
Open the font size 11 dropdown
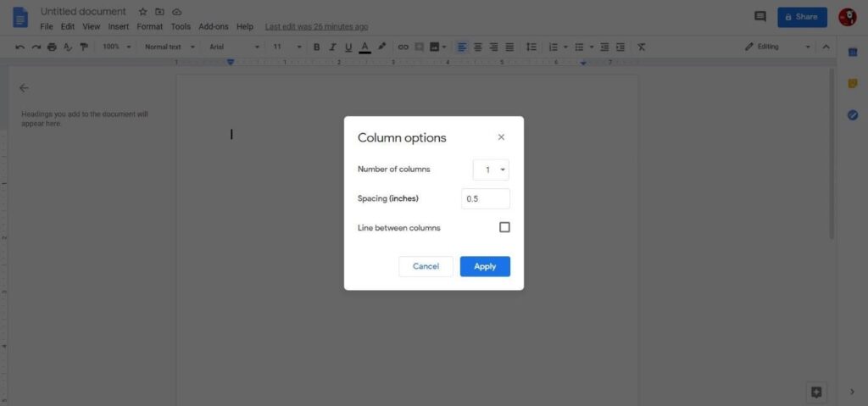(287, 47)
